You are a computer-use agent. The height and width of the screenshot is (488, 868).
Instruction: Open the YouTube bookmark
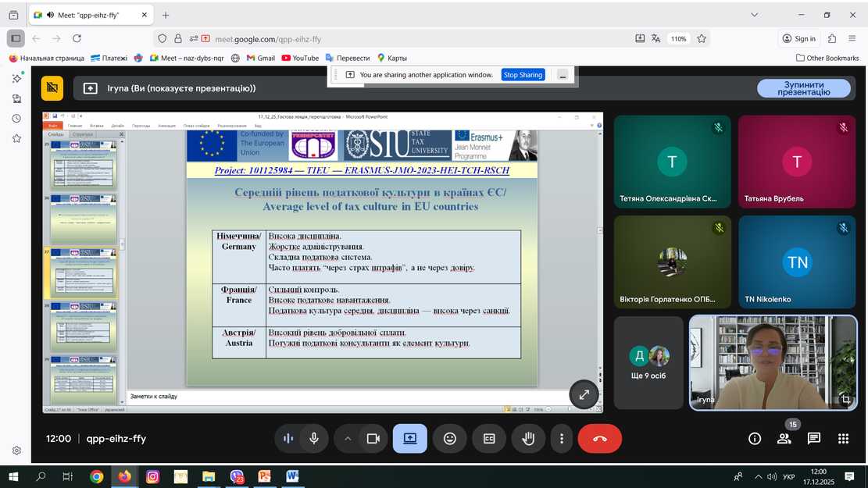pos(300,58)
